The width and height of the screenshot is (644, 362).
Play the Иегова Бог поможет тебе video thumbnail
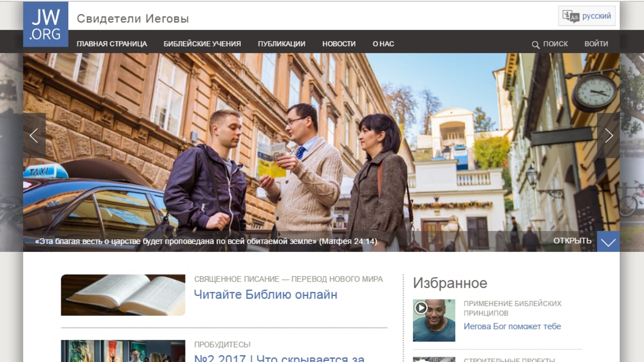434,320
